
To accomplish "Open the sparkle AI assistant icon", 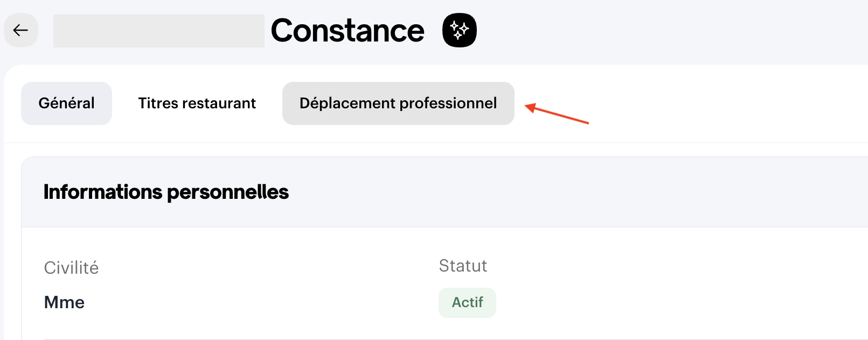I will (x=459, y=30).
